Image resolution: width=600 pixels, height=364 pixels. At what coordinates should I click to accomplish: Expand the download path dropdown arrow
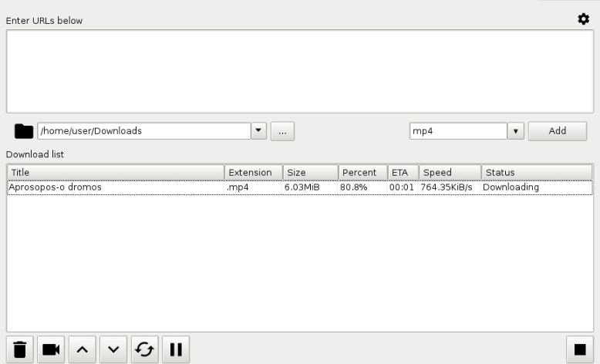point(258,131)
